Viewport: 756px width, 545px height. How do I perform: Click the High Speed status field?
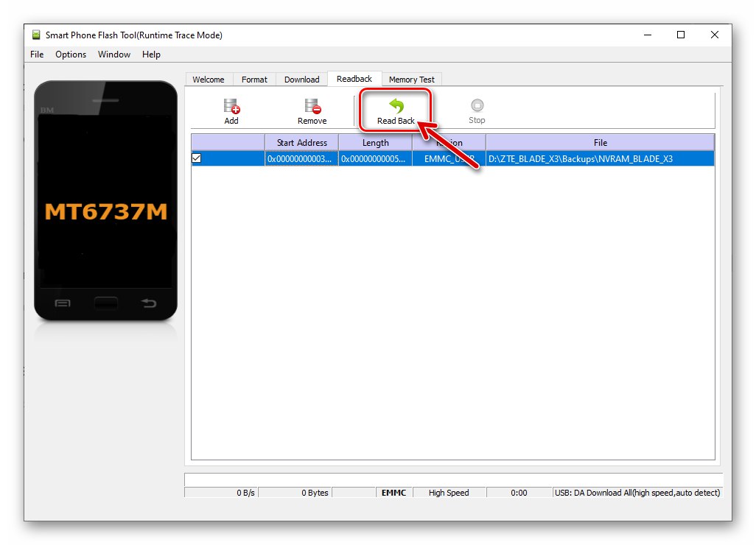(449, 493)
